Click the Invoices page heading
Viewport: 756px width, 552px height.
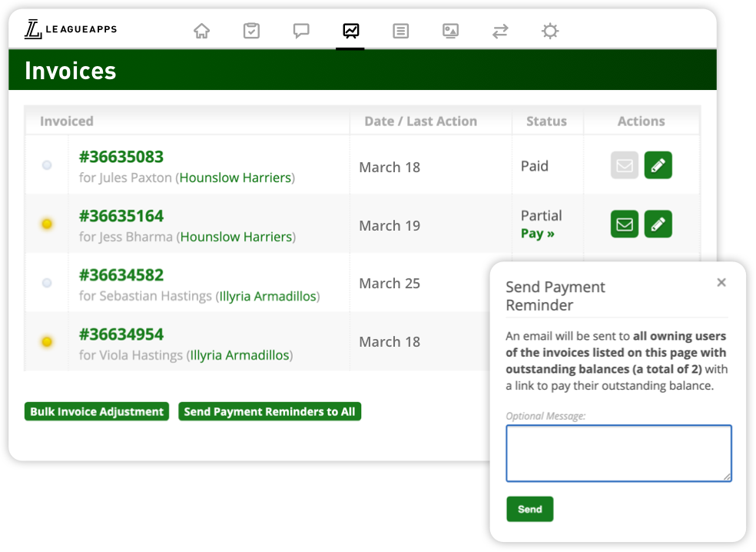(71, 71)
